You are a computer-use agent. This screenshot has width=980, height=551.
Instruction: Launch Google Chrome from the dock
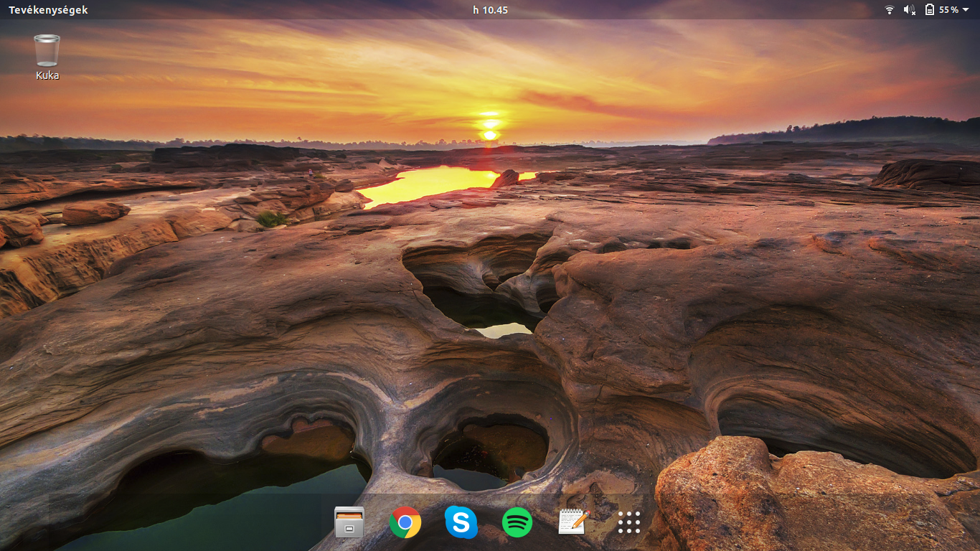pyautogui.click(x=405, y=522)
